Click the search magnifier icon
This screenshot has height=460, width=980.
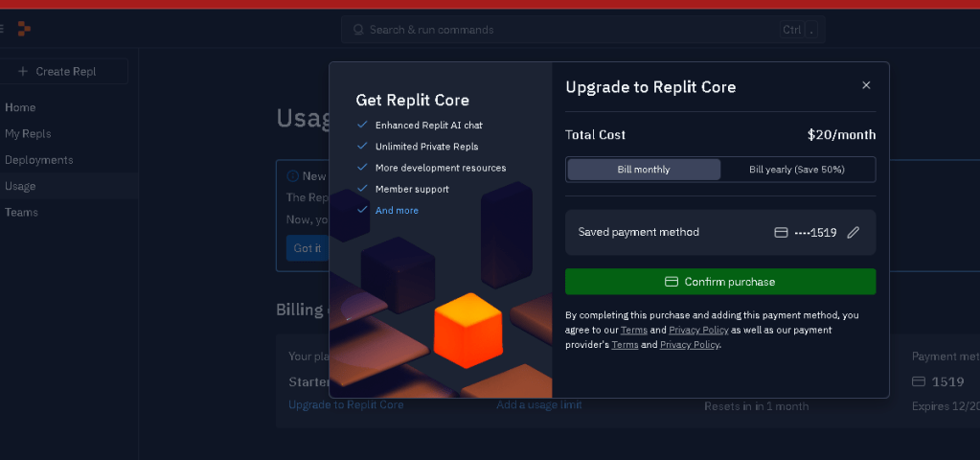[358, 30]
